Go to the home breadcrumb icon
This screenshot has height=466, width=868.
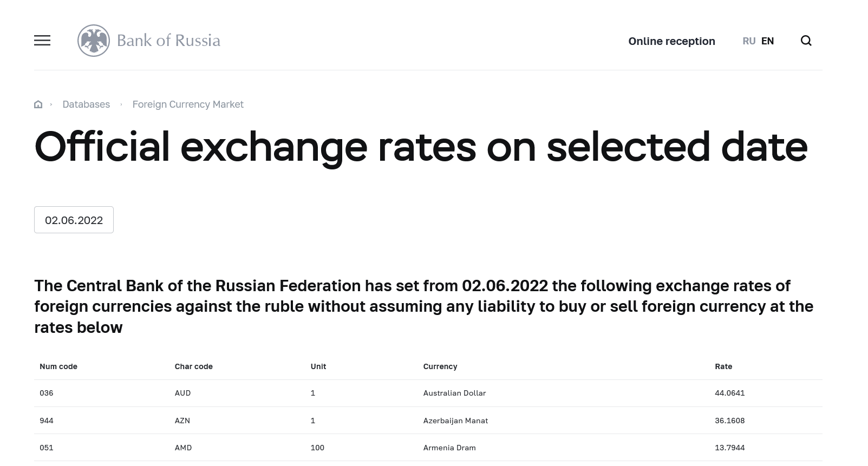tap(38, 104)
